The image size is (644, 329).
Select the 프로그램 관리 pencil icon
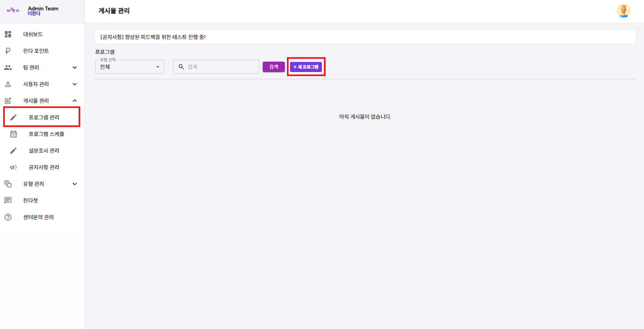[13, 117]
